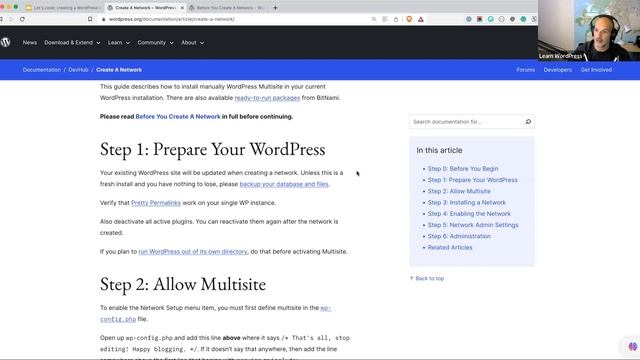Open Related Articles in sidebar list
This screenshot has width=640, height=360.
(x=450, y=247)
